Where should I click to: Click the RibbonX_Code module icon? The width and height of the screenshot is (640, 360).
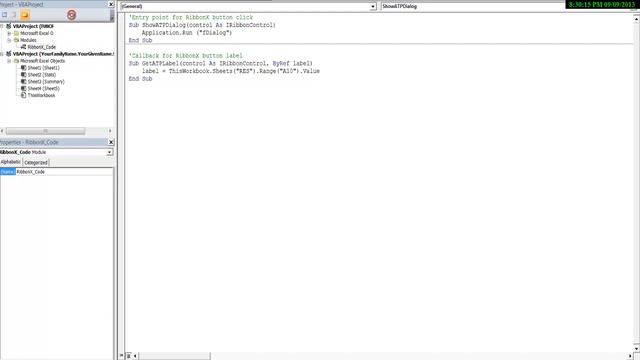tap(24, 47)
